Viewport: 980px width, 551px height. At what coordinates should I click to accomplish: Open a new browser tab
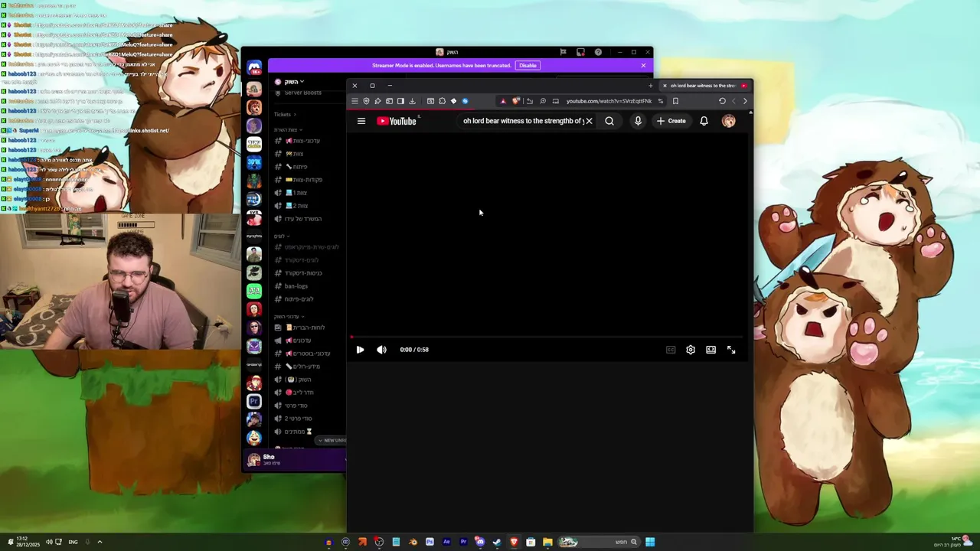coord(651,86)
